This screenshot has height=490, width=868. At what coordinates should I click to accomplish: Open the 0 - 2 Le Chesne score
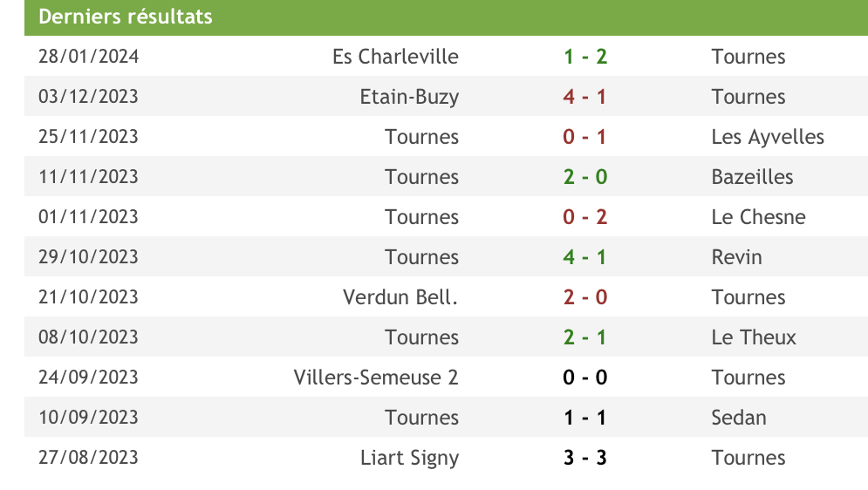(x=585, y=217)
